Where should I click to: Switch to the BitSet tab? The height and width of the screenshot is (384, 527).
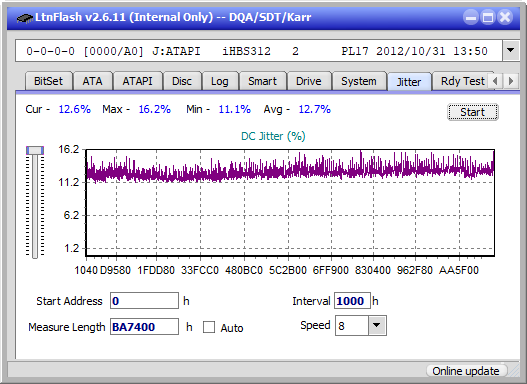click(48, 81)
